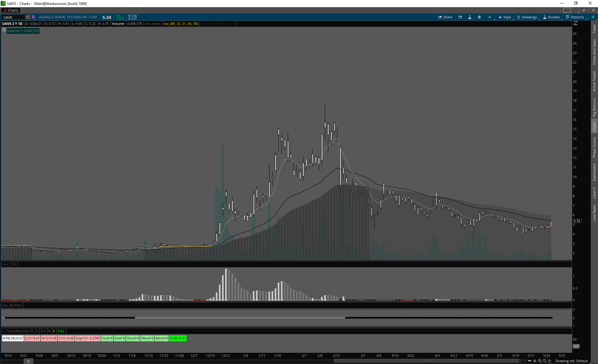Open chart settings gear icon
This screenshot has height=364, width=598.
click(479, 17)
